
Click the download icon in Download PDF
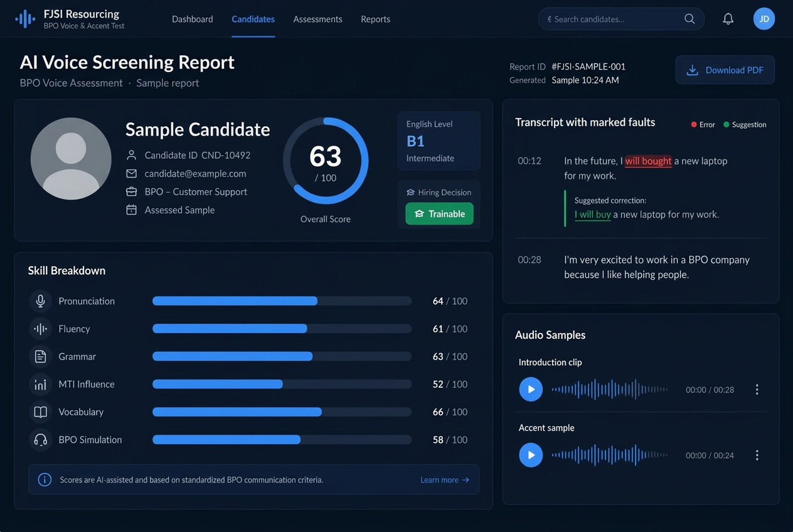(x=692, y=70)
